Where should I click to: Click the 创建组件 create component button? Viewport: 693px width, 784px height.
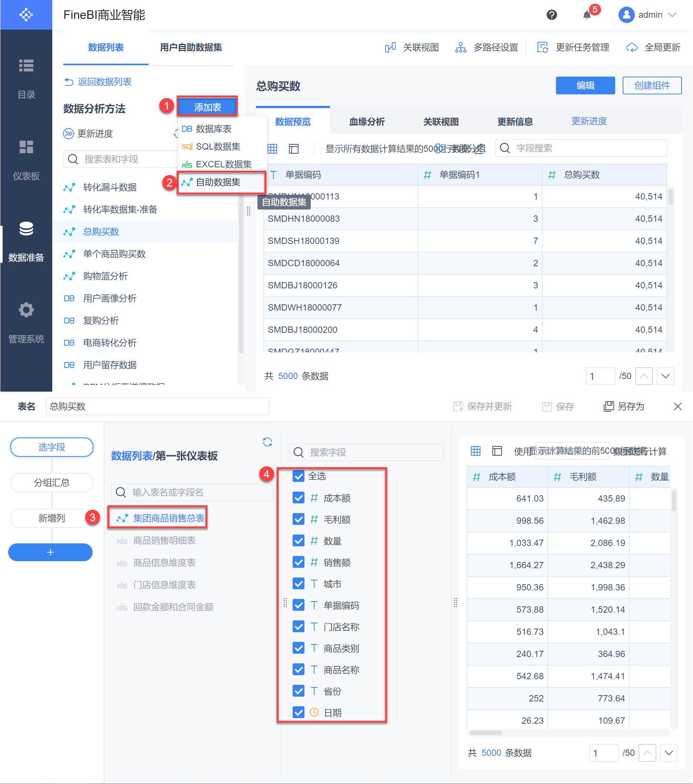tap(652, 85)
